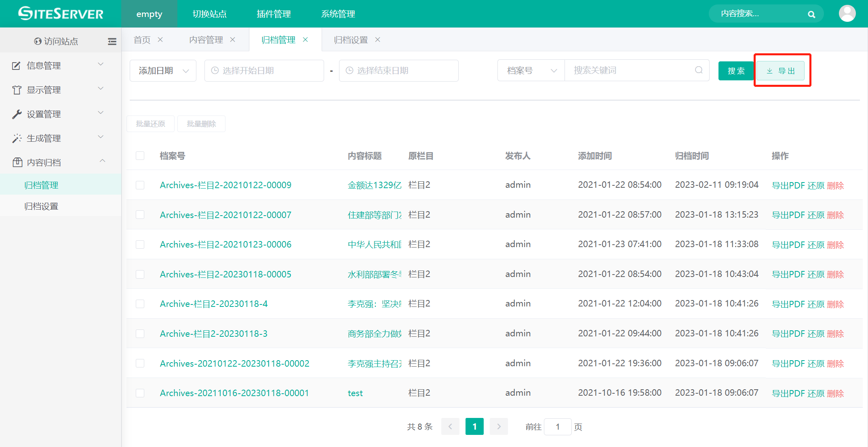
Task: Collapse the sidebar with the hamburger icon
Action: point(112,41)
